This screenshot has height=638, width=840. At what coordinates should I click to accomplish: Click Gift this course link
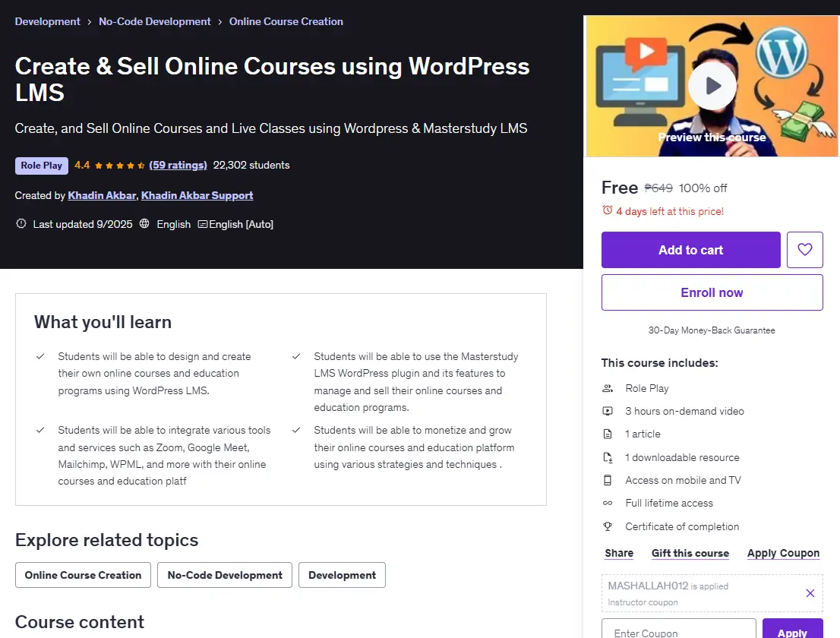690,553
